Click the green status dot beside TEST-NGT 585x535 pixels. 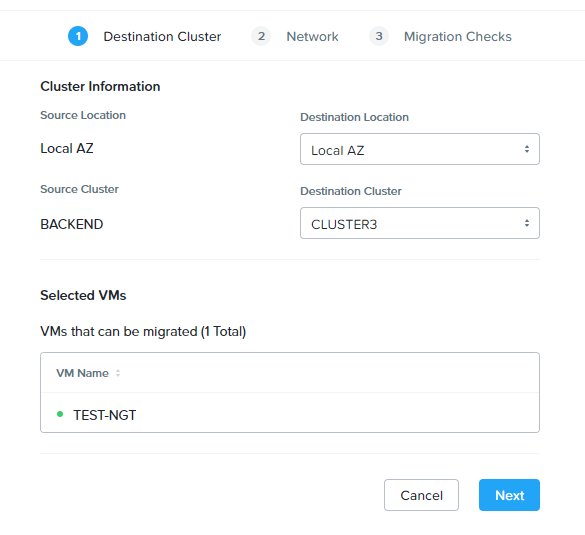(60, 414)
